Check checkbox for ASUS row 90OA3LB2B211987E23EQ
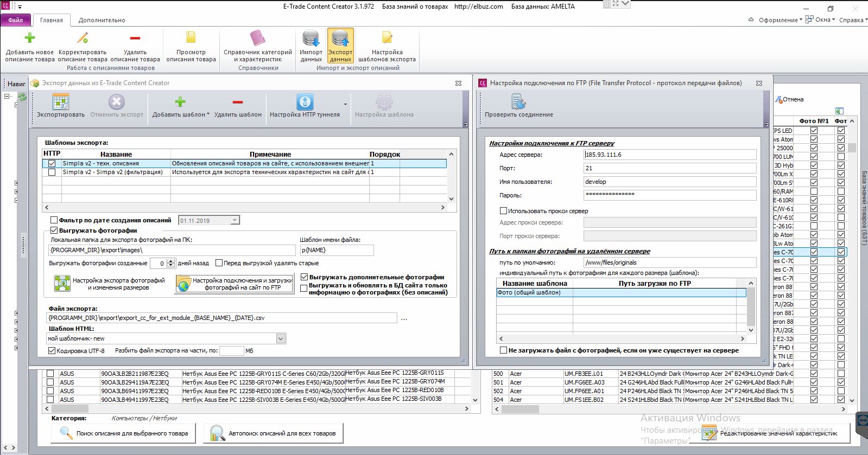This screenshot has height=455, width=868. (50, 374)
